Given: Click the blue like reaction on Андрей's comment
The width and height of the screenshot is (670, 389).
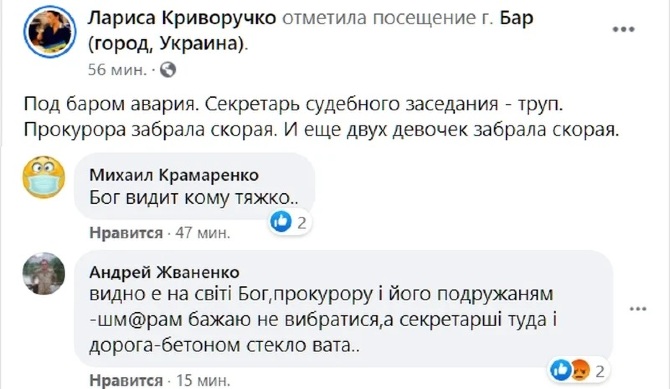Looking at the screenshot, I should point(560,370).
